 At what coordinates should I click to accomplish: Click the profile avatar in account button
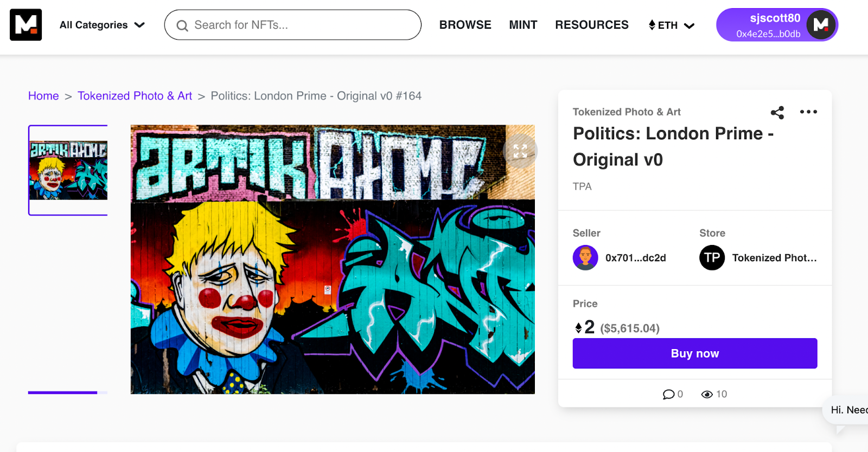click(x=821, y=25)
